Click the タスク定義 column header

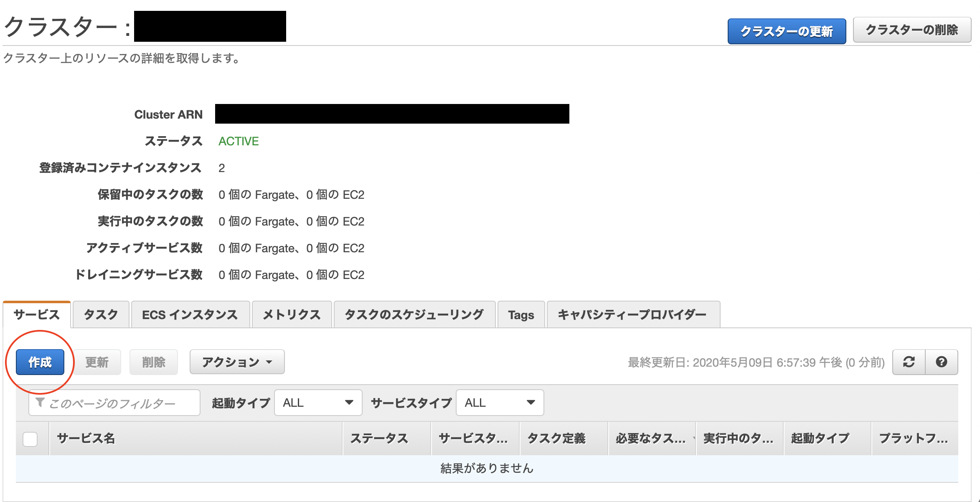tap(556, 438)
